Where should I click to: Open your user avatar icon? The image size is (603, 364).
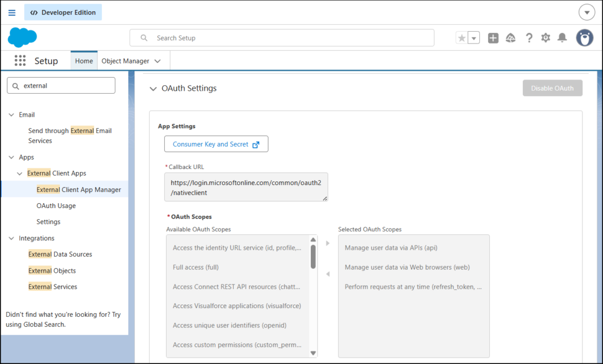pos(584,38)
